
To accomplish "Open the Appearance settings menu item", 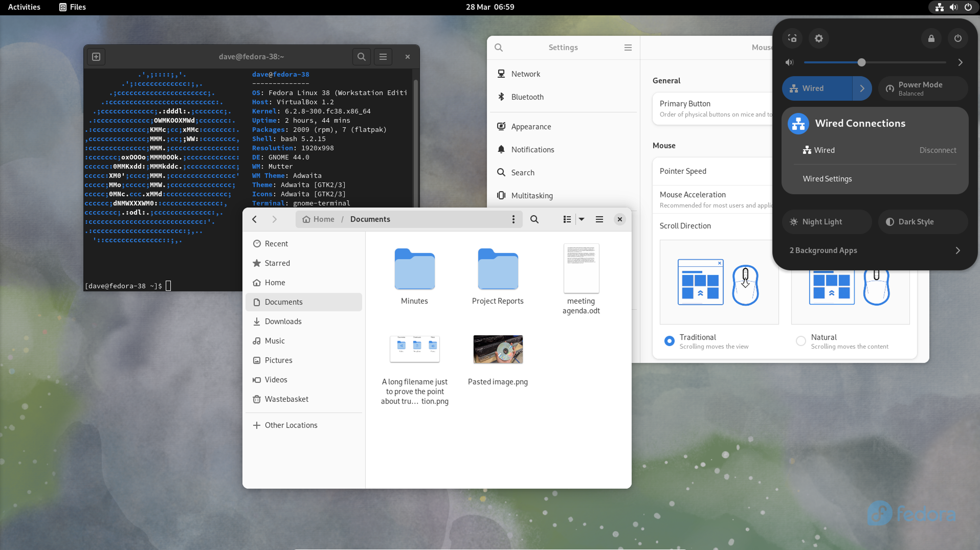I will coord(531,127).
